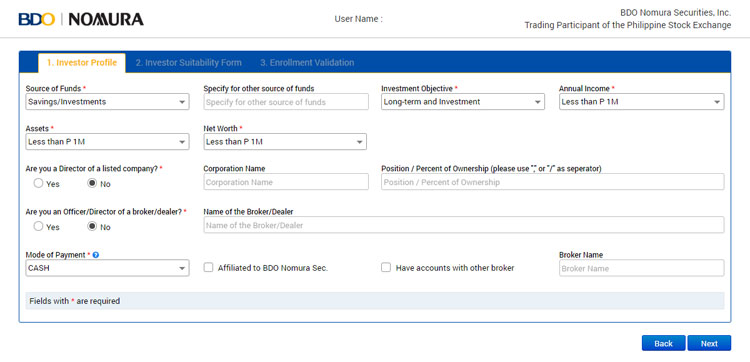Click the other source of funds field
The width and height of the screenshot is (750, 362).
286,102
